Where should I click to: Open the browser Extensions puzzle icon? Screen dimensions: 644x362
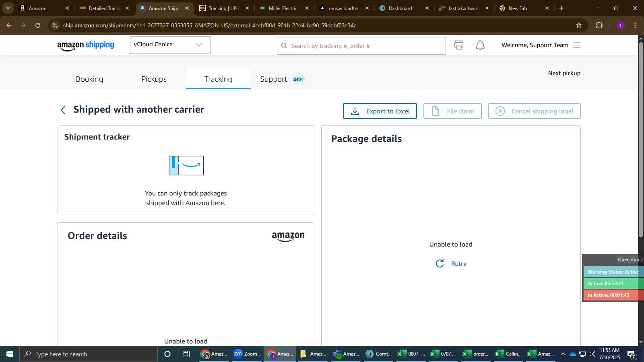tap(599, 25)
